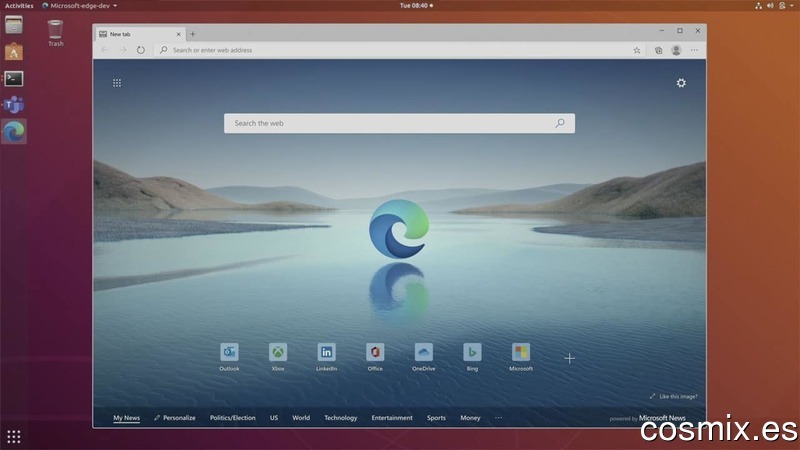Open the power menu icon in top bar

(x=782, y=6)
